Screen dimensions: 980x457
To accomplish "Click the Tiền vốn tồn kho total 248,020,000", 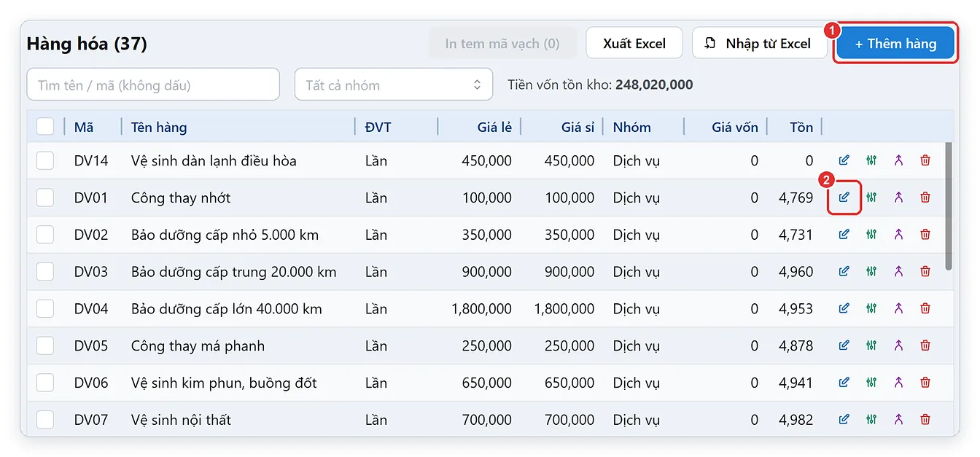I will (654, 85).
